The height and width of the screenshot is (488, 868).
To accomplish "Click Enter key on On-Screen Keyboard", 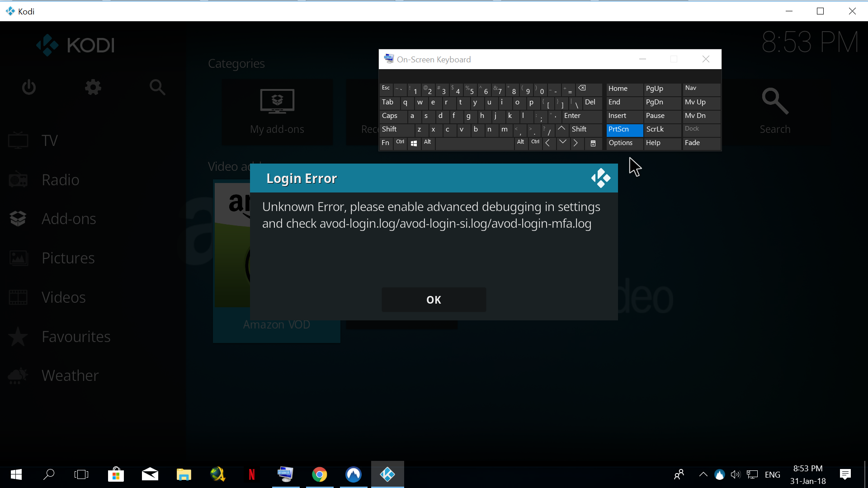I will pyautogui.click(x=582, y=116).
